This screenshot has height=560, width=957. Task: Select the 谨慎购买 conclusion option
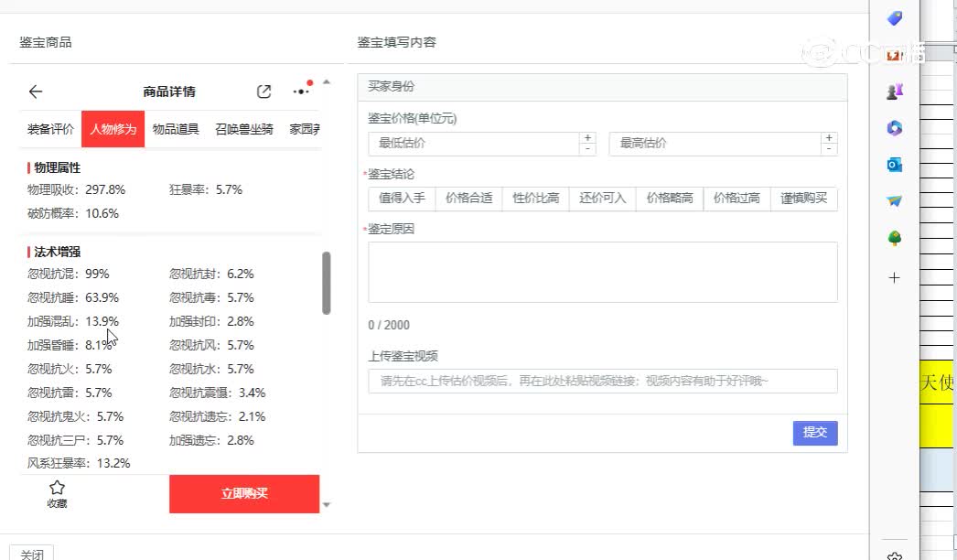803,199
